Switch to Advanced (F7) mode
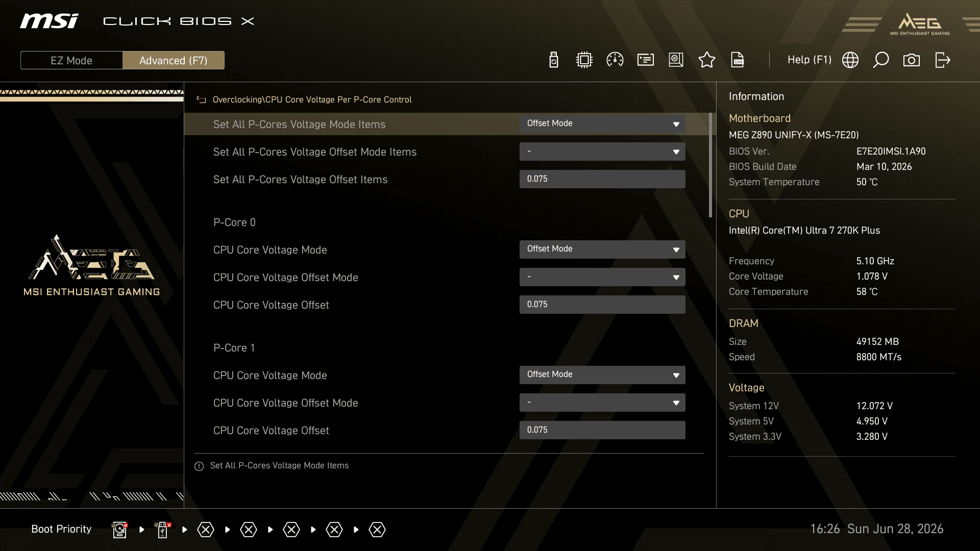The image size is (980, 551). 174,60
